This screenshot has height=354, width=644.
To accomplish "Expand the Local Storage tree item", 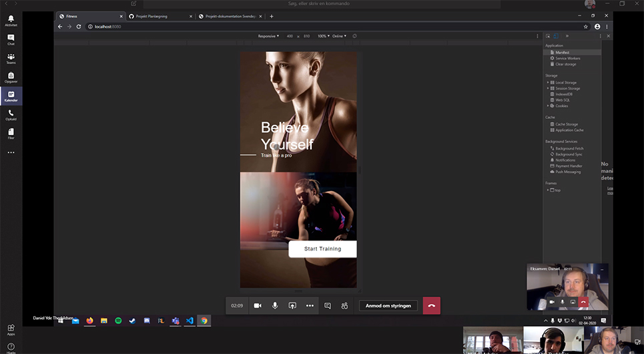I will click(x=547, y=83).
